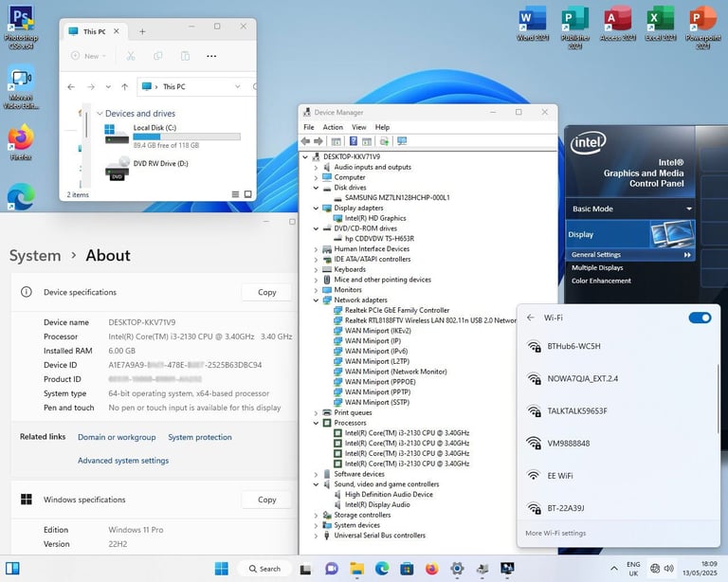
Task: Select Realtek PCIe GbE Family Controller
Action: pos(397,310)
